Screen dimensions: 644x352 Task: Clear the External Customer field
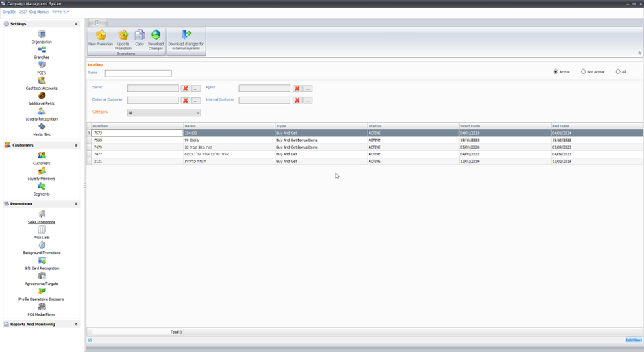pyautogui.click(x=185, y=101)
